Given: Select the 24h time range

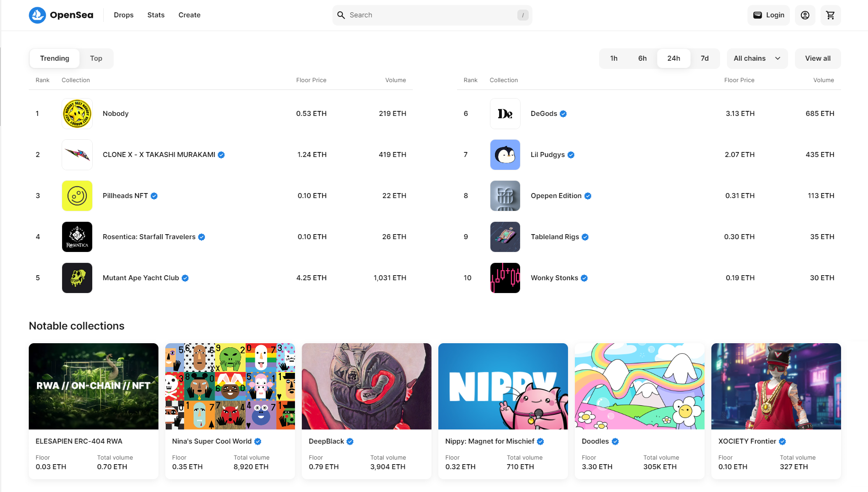Looking at the screenshot, I should click(x=673, y=58).
